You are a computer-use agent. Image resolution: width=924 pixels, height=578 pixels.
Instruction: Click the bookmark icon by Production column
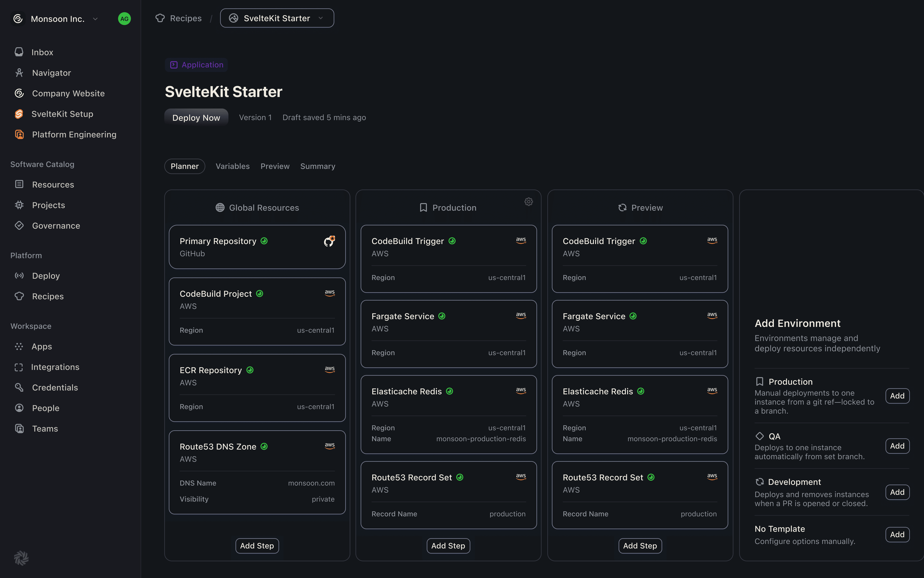click(x=424, y=208)
